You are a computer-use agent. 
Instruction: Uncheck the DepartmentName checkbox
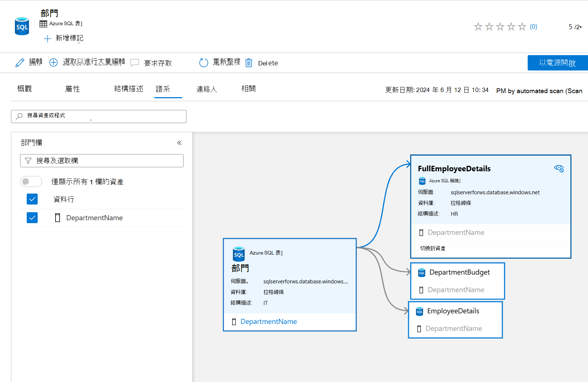pyautogui.click(x=32, y=218)
